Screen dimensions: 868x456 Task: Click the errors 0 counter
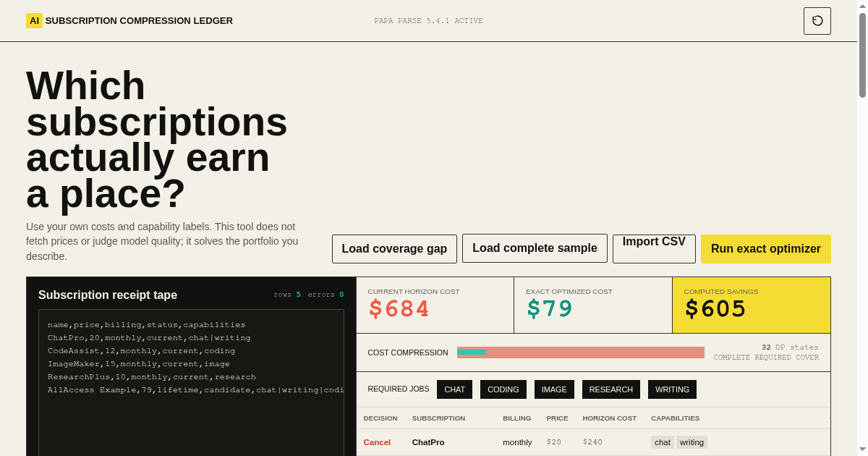[x=325, y=295]
